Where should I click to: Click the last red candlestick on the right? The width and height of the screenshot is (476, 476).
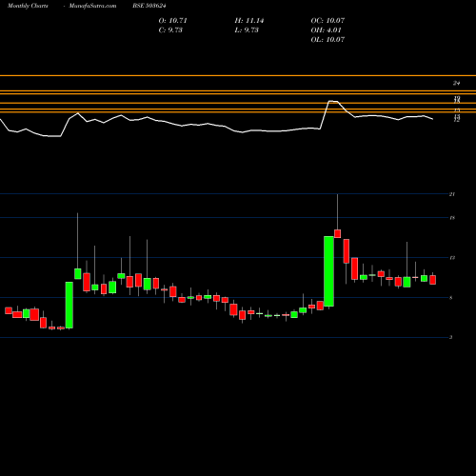(432, 280)
